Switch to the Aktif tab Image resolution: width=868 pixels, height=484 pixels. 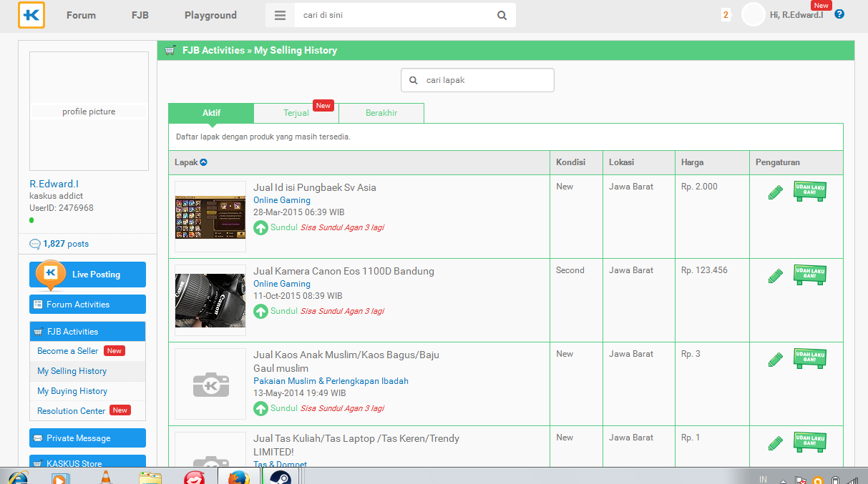click(x=211, y=113)
